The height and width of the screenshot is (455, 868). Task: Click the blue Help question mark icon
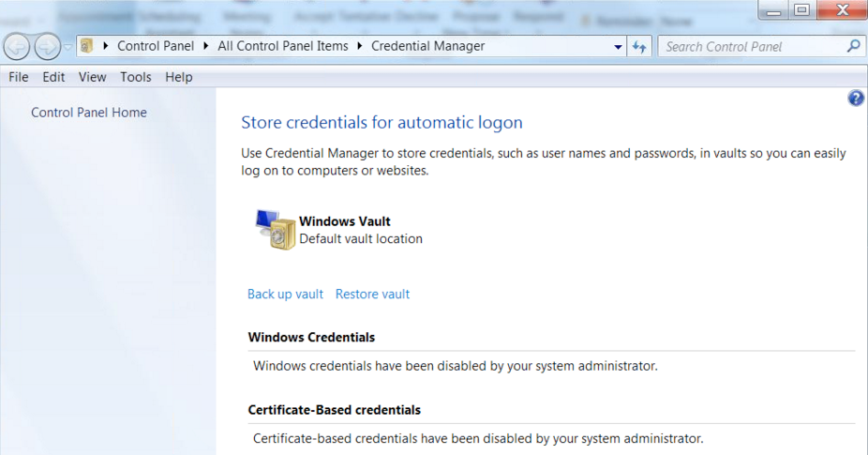856,99
